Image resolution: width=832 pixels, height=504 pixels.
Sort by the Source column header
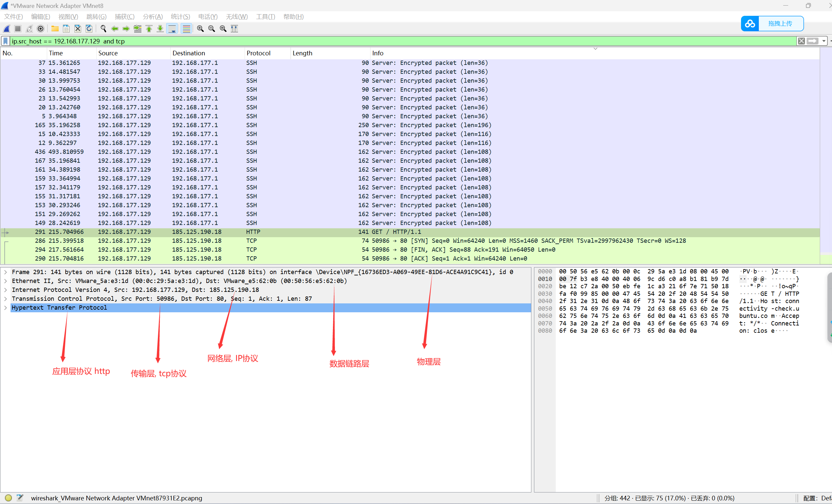(x=134, y=53)
